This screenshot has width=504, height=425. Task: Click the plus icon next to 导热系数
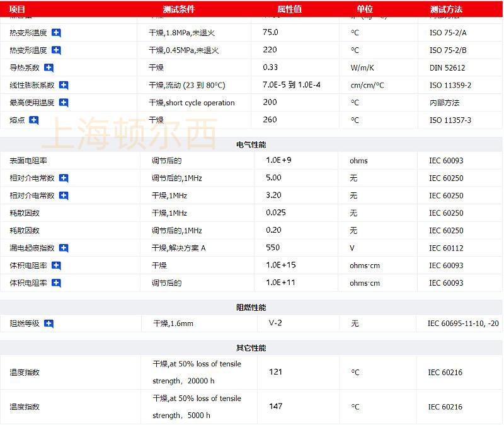click(x=49, y=68)
